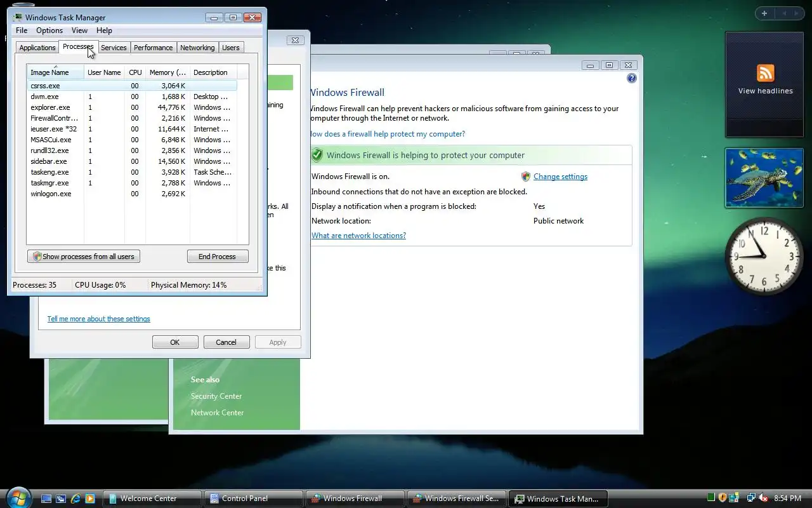The width and height of the screenshot is (812, 508).
Task: Select the dwm.exe process row
Action: tap(132, 97)
